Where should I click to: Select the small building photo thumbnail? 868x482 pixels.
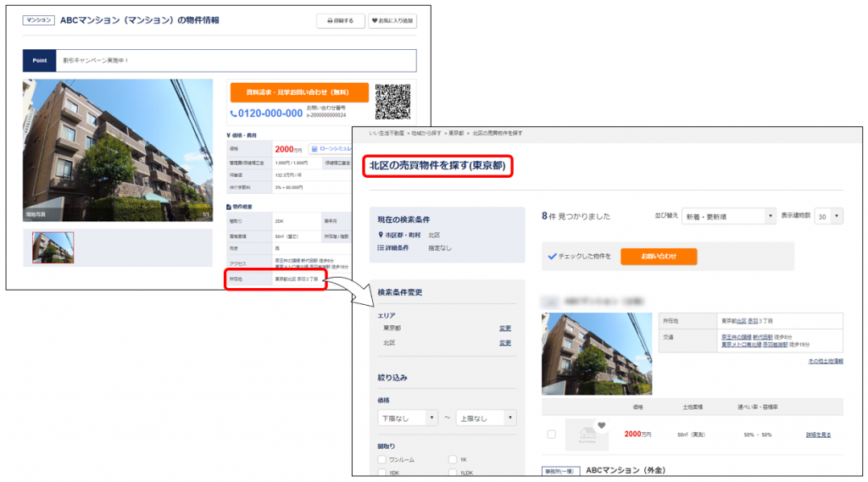[53, 247]
